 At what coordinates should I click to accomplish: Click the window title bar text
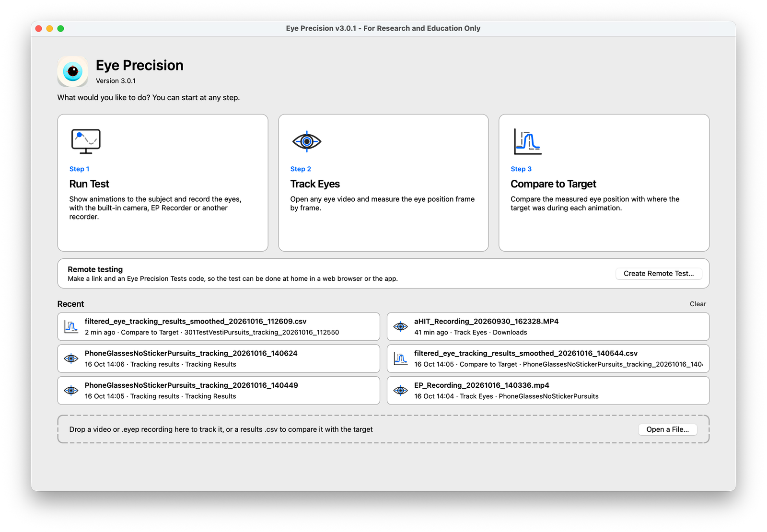coord(383,28)
